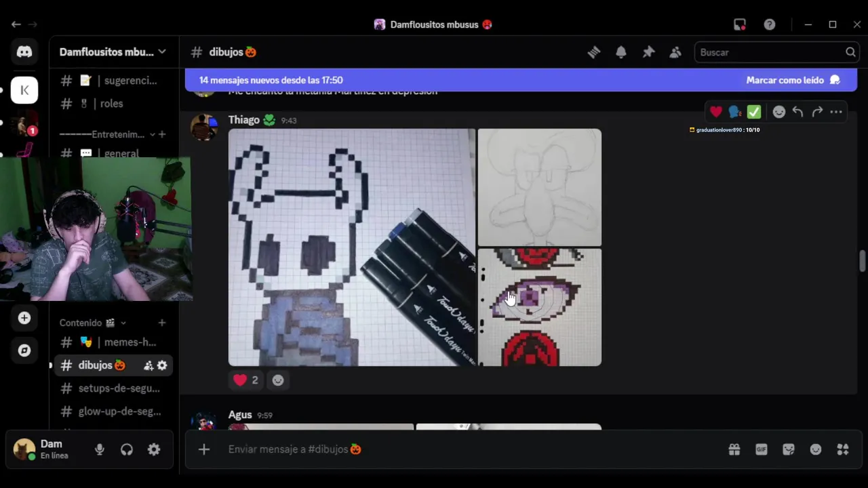Screen dimensions: 868x488
Task: Expand the Damflousitos server name dropdown
Action: click(113, 52)
